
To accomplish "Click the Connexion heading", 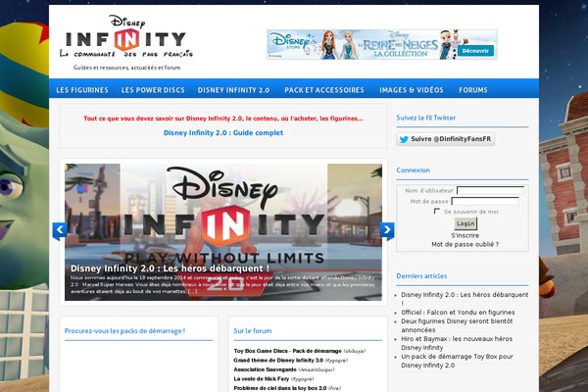I will coord(413,171).
